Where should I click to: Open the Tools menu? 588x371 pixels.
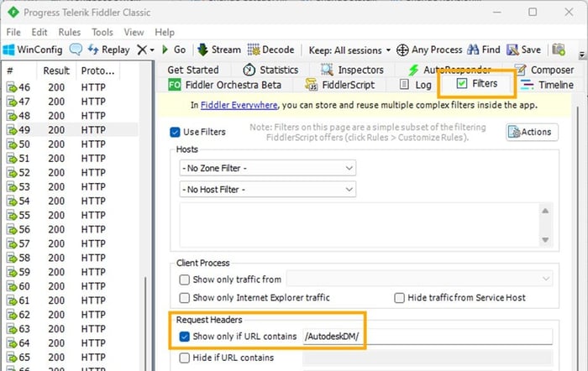(102, 32)
